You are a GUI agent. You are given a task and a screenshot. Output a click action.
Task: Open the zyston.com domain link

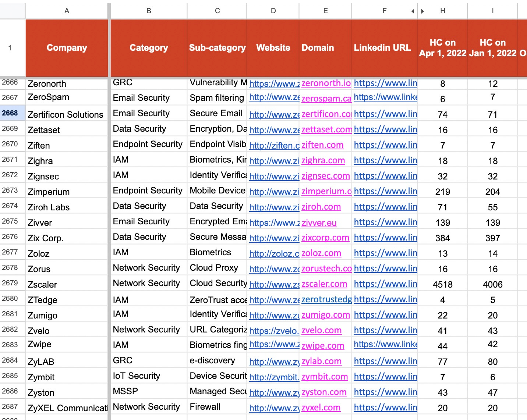[x=324, y=392]
